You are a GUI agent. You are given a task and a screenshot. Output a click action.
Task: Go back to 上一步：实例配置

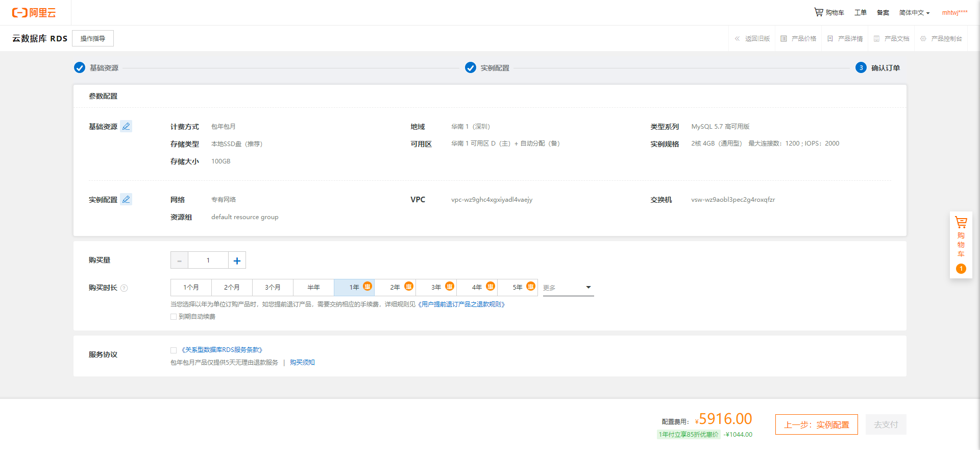(816, 424)
